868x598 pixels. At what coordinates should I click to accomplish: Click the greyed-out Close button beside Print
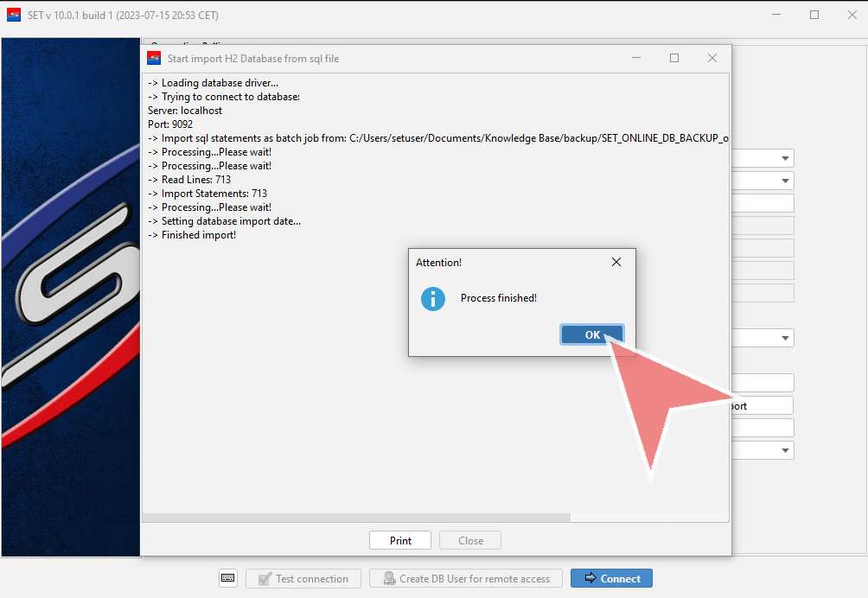tap(470, 540)
